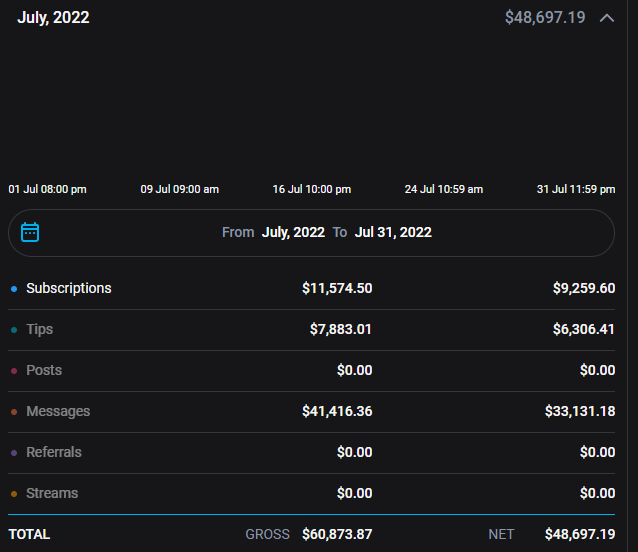Collapse the July, 2022 earnings section
The width and height of the screenshot is (638, 552).
(x=607, y=18)
